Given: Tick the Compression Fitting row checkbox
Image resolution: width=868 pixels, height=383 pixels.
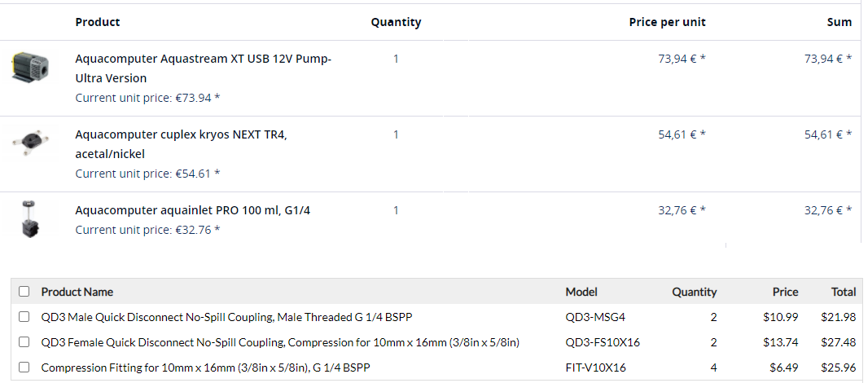Looking at the screenshot, I should click(x=24, y=368).
